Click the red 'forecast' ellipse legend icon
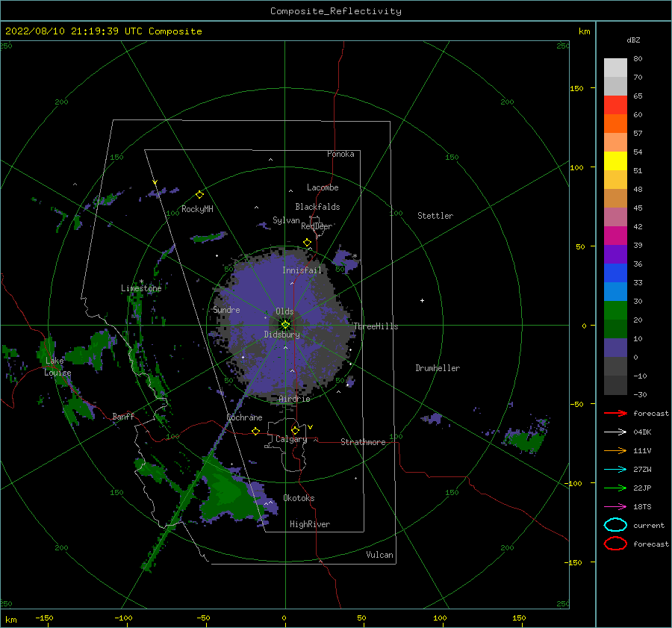Viewport: 672px width, 628px height. pyautogui.click(x=615, y=544)
